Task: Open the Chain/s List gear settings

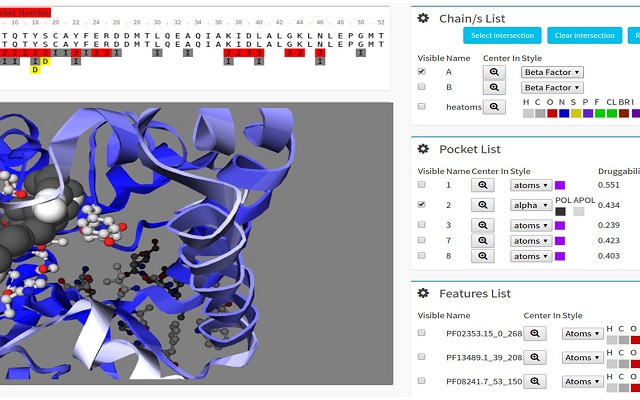Action: (x=423, y=18)
